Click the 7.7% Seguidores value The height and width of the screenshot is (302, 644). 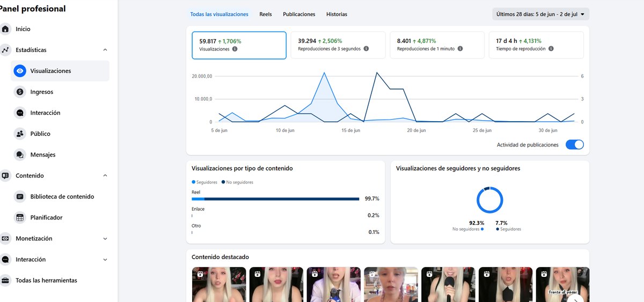point(501,223)
